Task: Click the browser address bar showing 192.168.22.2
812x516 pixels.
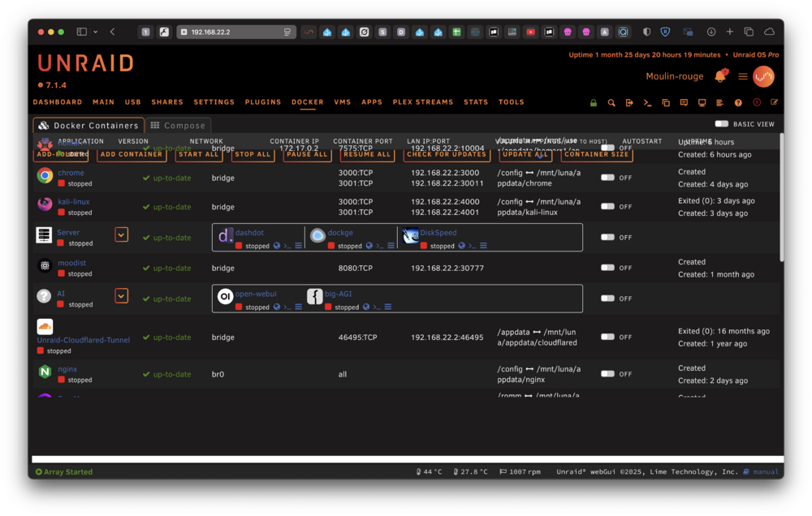Action: 236,32
